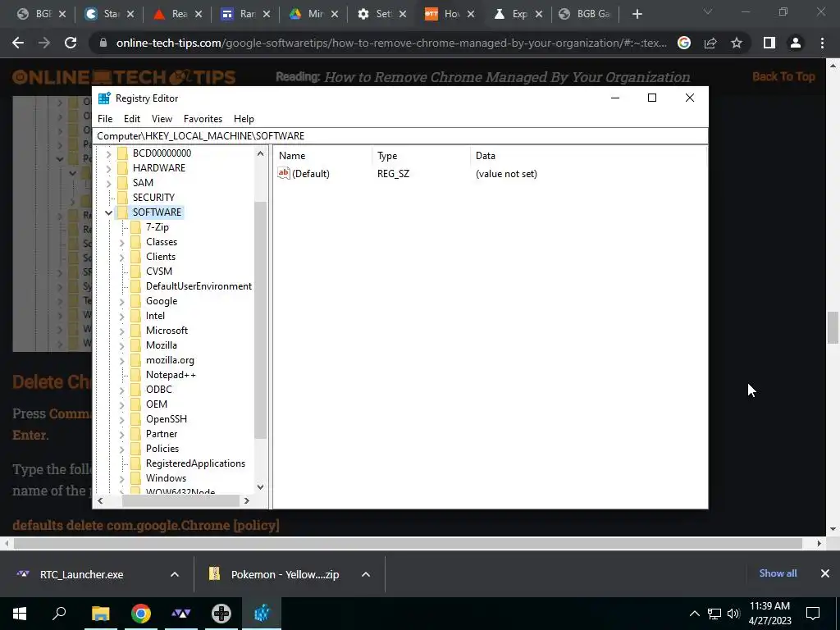
Task: Select the CVSM folder icon
Action: [136, 272]
